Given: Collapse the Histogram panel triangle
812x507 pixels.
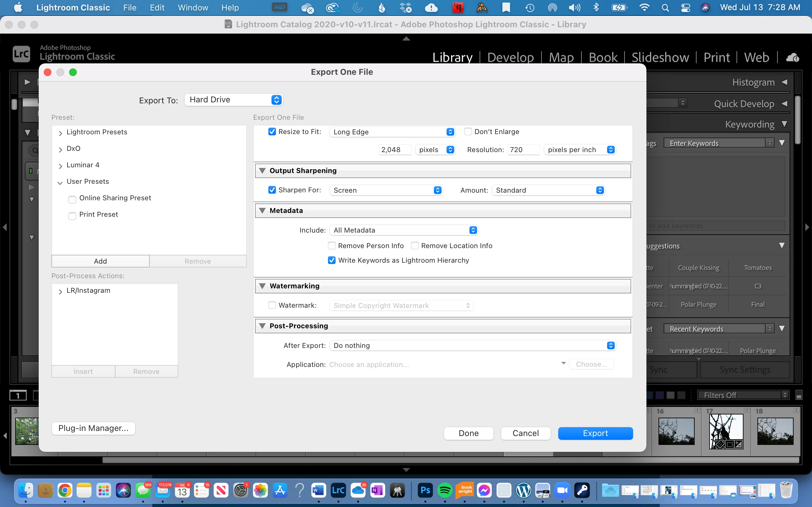Looking at the screenshot, I should 784,82.
